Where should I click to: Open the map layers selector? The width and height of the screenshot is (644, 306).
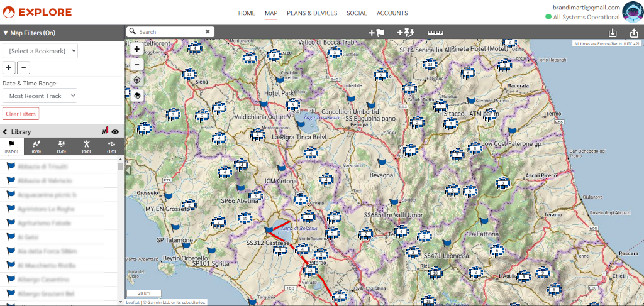(x=137, y=96)
